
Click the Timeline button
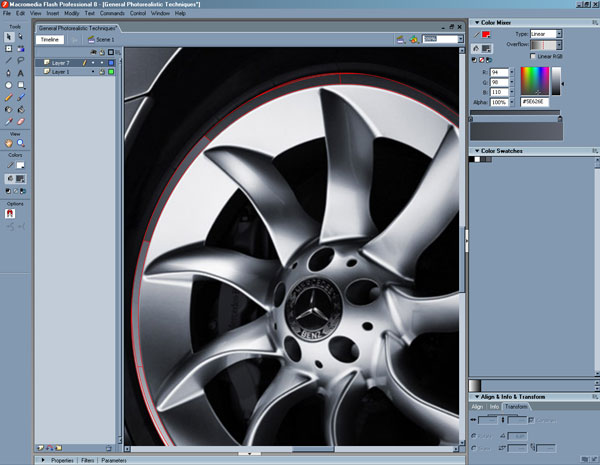point(50,39)
